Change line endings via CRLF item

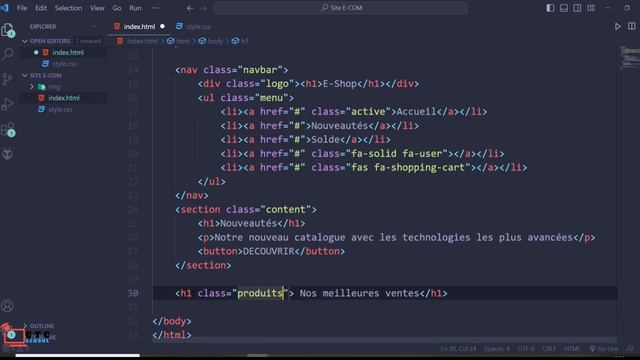pos(549,349)
